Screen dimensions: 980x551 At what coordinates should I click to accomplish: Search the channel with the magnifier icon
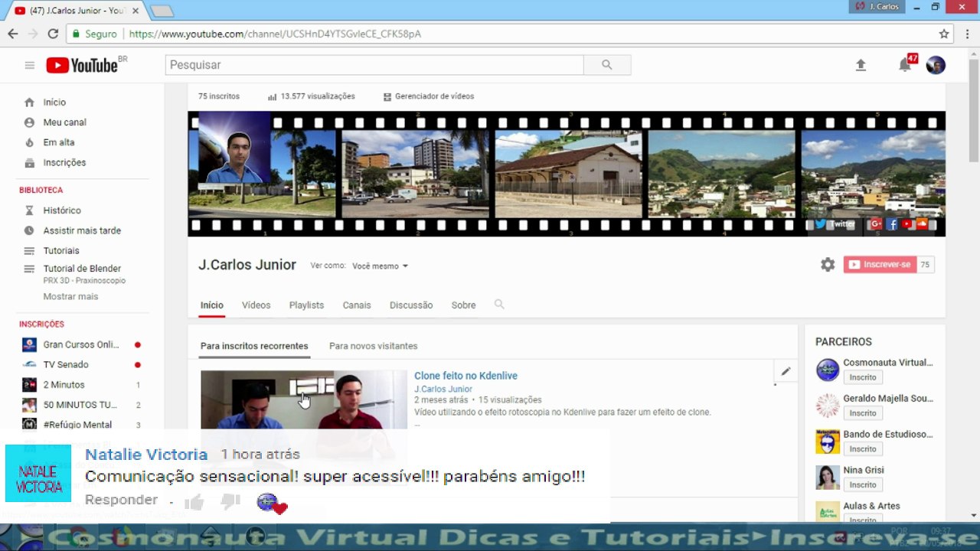pos(499,305)
